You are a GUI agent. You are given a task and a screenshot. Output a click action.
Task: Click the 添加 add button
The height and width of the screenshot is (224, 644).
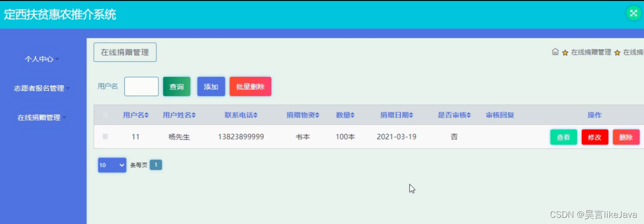coord(211,87)
